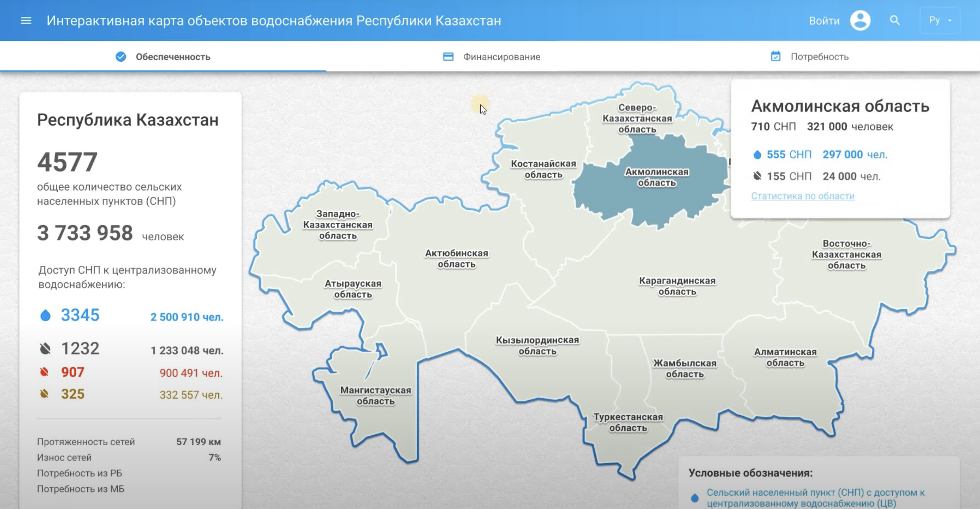Viewport: 980px width, 509px height.
Task: Select Восточно-Казахстанская область on the map
Action: [x=846, y=254]
